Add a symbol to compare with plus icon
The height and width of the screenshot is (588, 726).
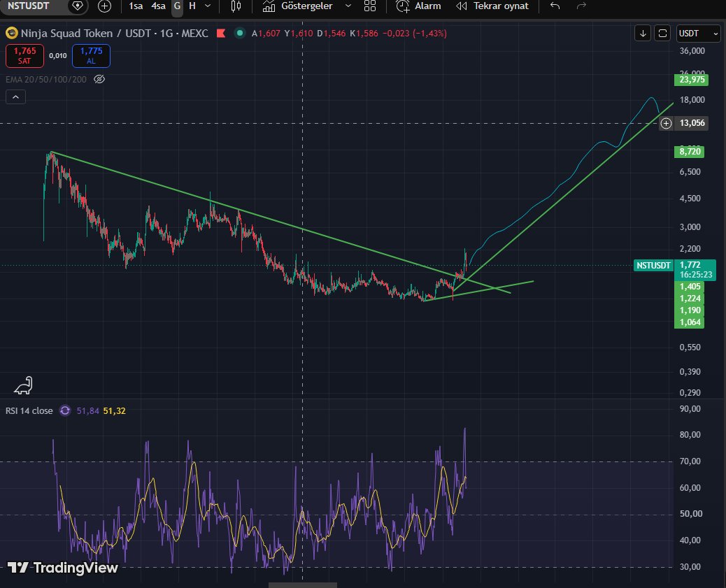(105, 6)
